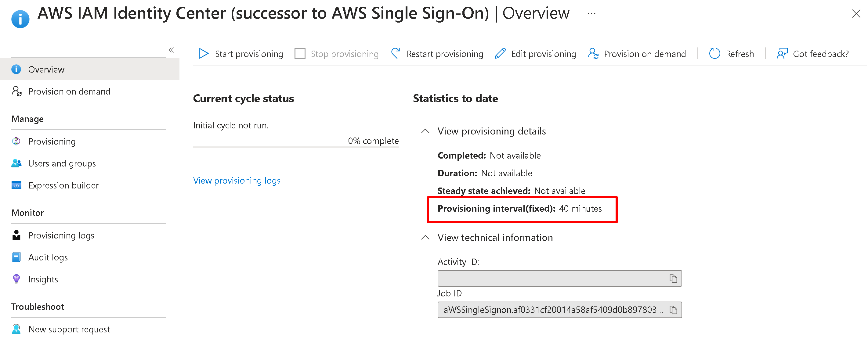Open Provisioning under Manage
Screen dimensions: 868x358
(52, 141)
